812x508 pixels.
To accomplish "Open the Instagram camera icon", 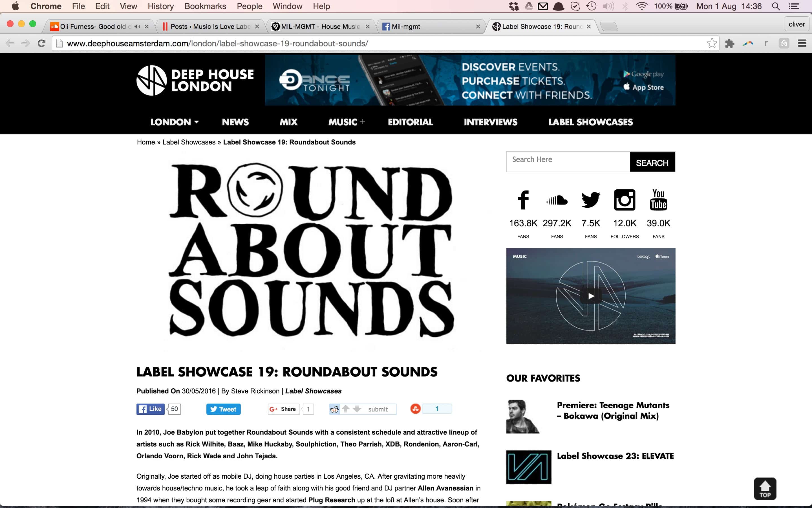I will (x=625, y=200).
